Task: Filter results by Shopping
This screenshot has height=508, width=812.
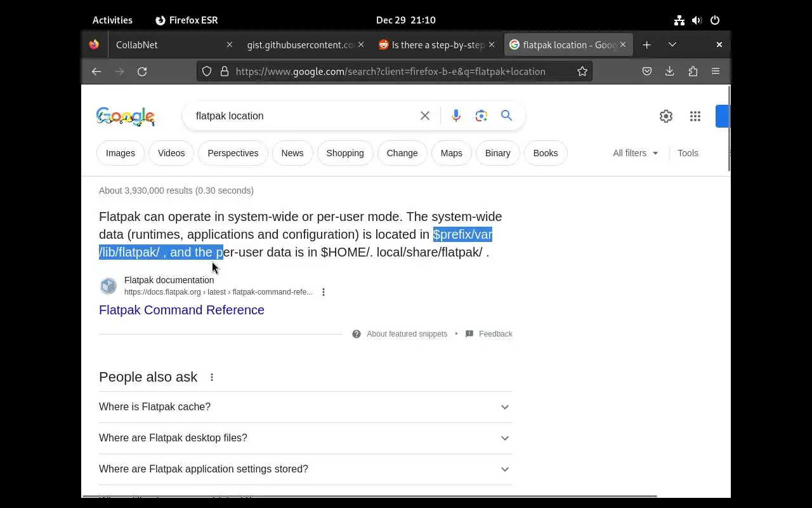Action: [x=345, y=153]
